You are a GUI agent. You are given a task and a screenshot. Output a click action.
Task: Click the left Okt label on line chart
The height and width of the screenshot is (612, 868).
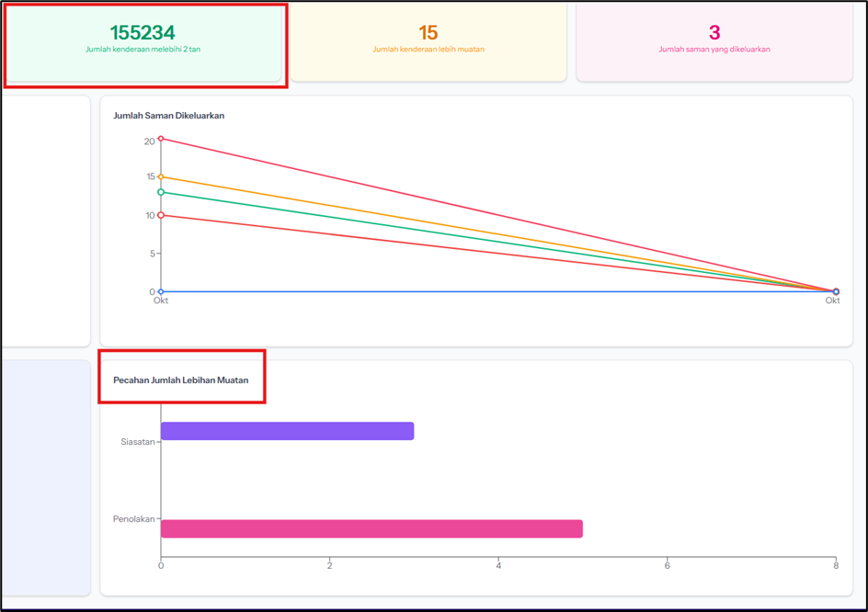(161, 301)
